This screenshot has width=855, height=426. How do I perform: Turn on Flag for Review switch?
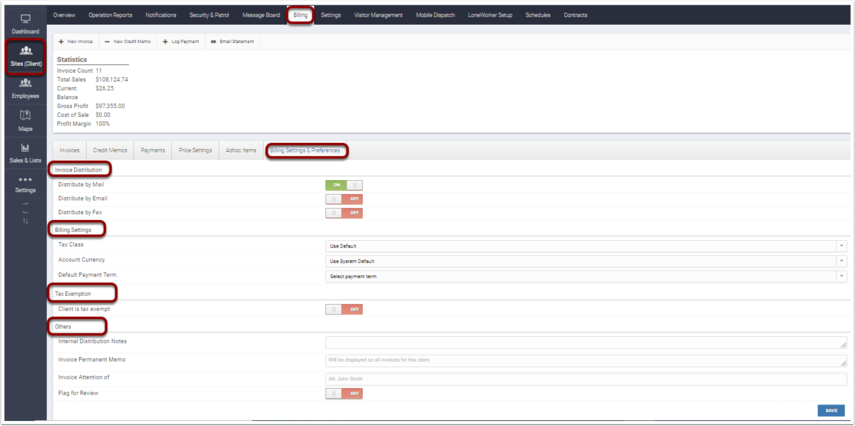(x=344, y=393)
